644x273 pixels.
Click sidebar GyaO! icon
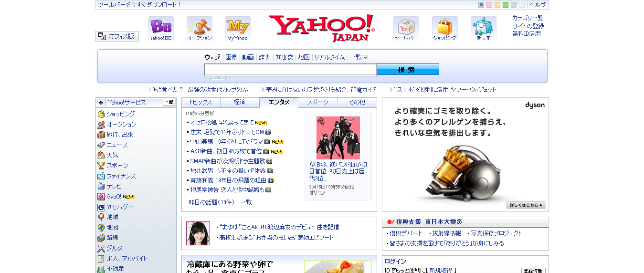point(101,197)
